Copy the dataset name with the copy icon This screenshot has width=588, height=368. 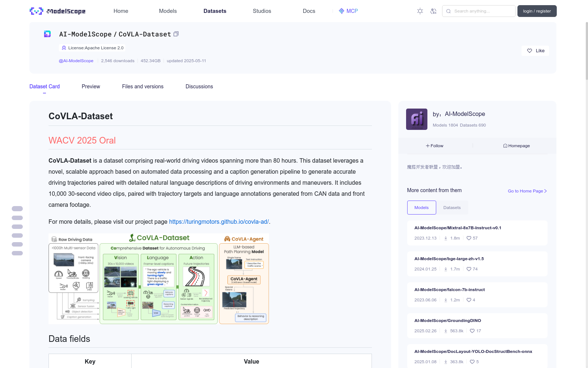point(176,34)
